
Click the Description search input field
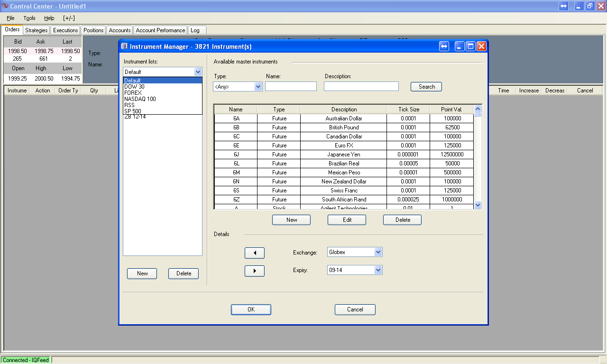(361, 86)
